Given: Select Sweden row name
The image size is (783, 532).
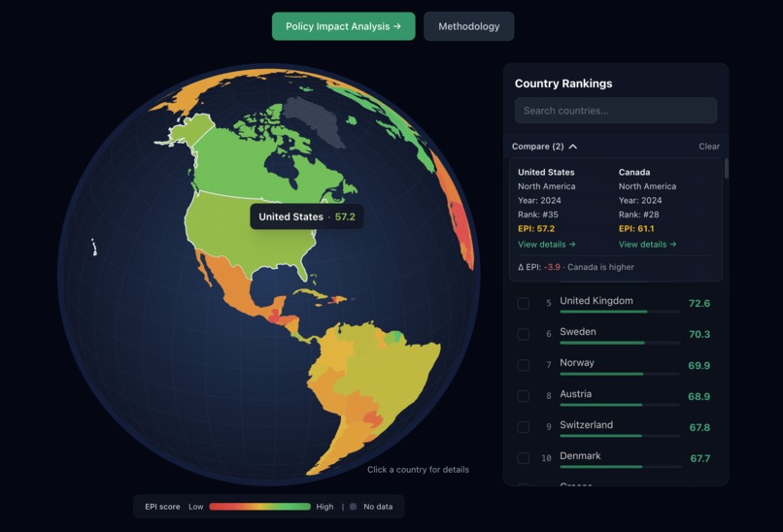Looking at the screenshot, I should click(x=578, y=331).
